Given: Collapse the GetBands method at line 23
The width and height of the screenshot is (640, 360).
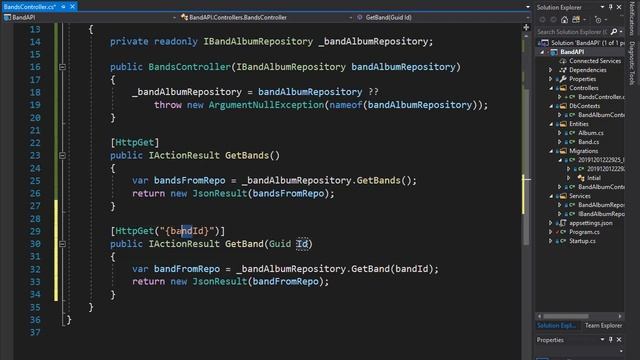Looking at the screenshot, I should coord(62,156).
